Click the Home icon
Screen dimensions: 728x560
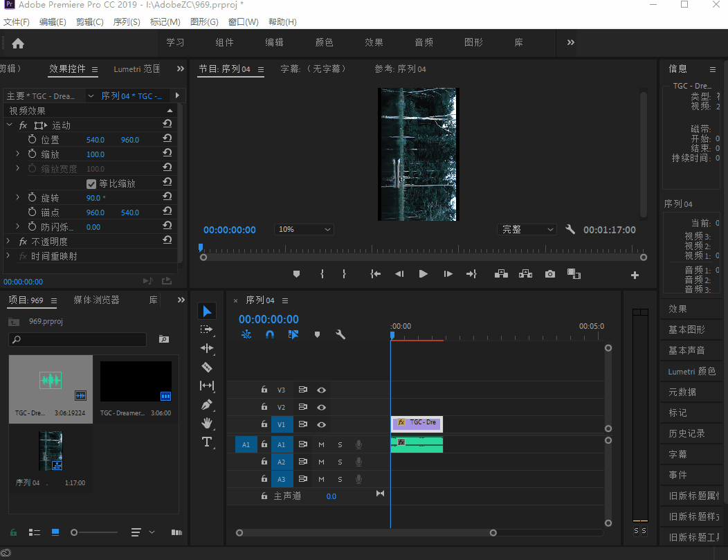(x=18, y=43)
